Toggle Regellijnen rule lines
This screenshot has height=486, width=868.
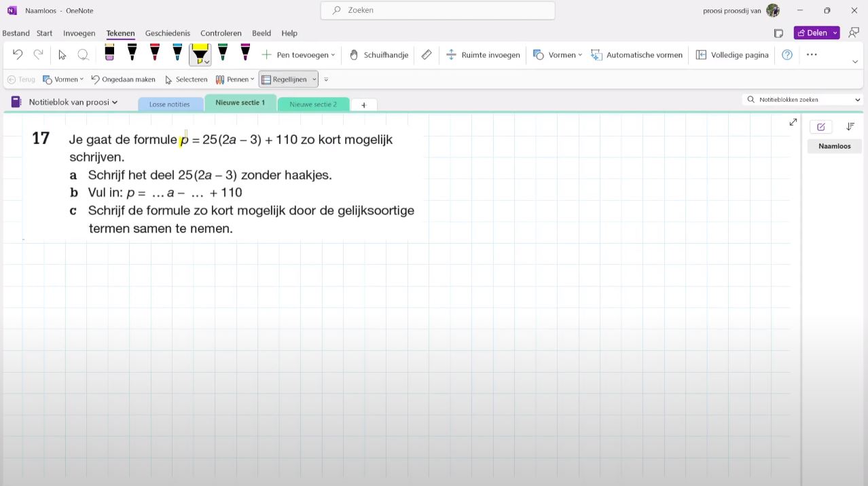284,79
